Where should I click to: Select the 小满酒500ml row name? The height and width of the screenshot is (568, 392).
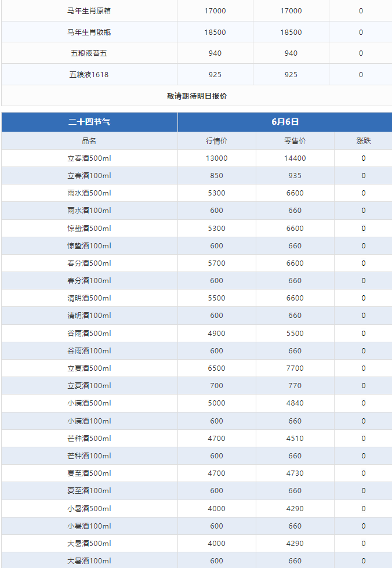89,403
